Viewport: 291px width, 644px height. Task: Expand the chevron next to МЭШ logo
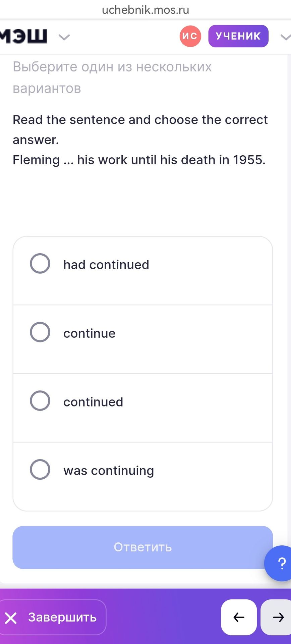coord(64,37)
